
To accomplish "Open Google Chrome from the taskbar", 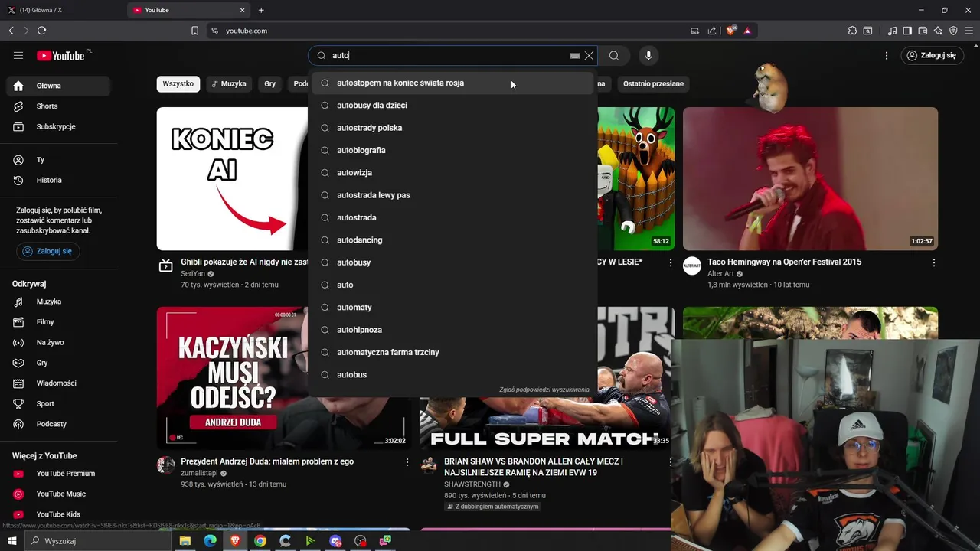I will [260, 541].
